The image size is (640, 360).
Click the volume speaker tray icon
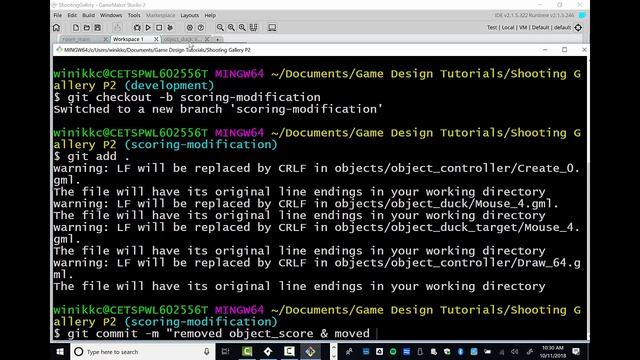coord(515,351)
